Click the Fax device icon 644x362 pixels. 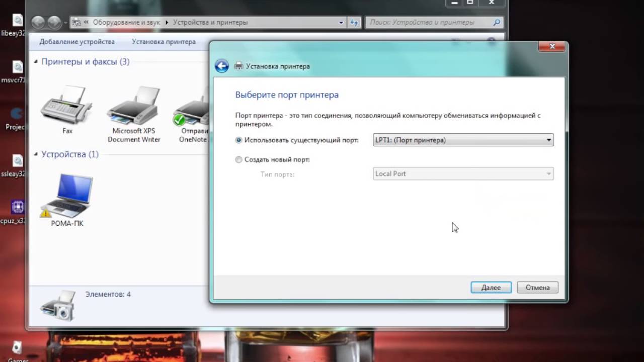coord(66,106)
